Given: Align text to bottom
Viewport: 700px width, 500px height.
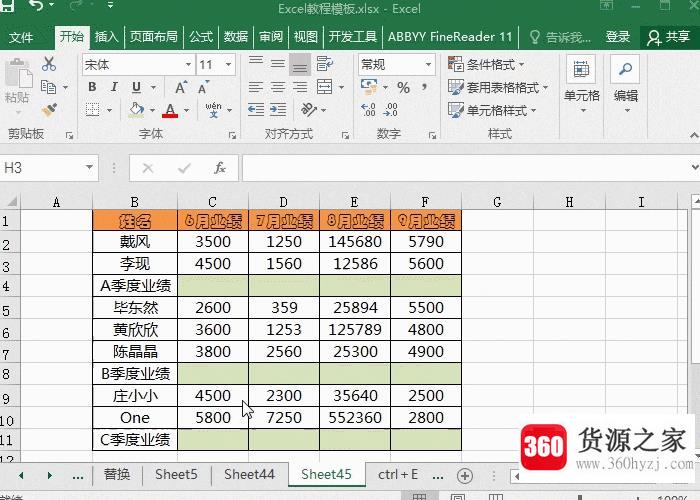Looking at the screenshot, I should tap(300, 65).
